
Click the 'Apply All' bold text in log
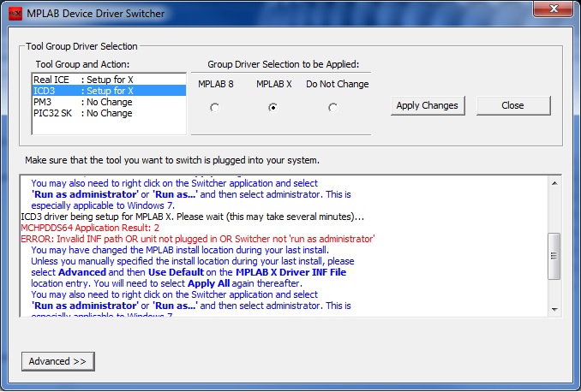click(x=208, y=283)
